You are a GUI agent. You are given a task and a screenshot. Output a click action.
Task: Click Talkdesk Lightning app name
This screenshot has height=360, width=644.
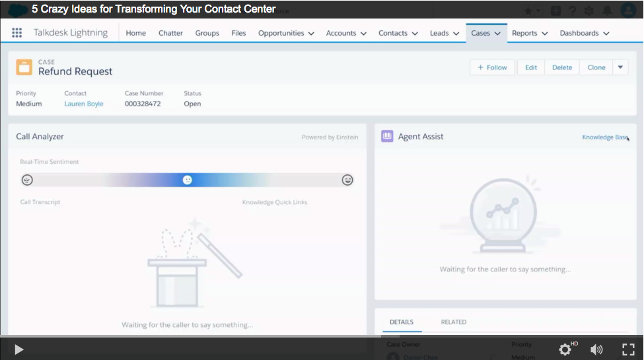click(71, 33)
